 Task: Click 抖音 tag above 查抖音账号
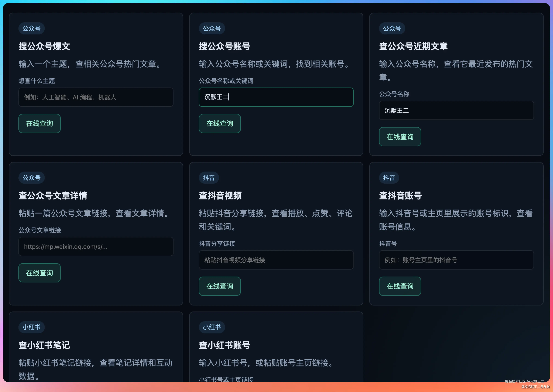pyautogui.click(x=389, y=178)
